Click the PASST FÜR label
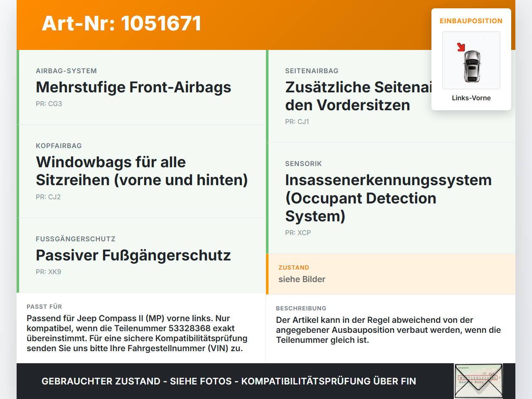 click(44, 307)
